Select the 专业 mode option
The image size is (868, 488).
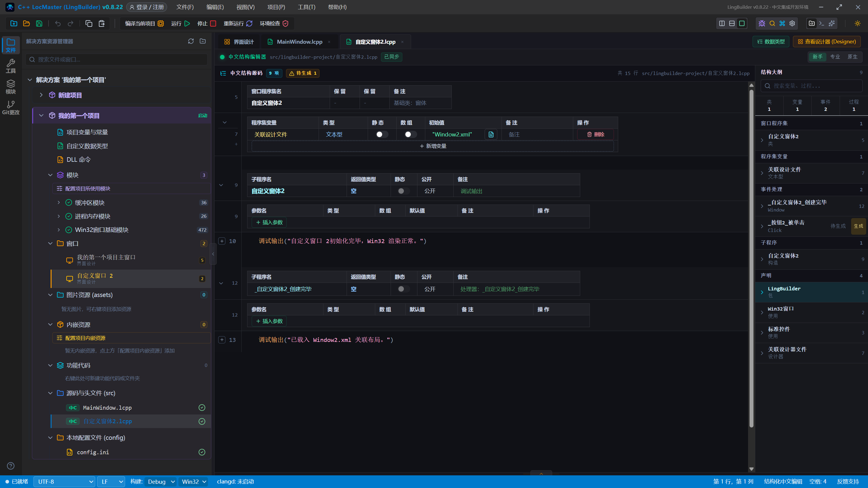click(835, 57)
